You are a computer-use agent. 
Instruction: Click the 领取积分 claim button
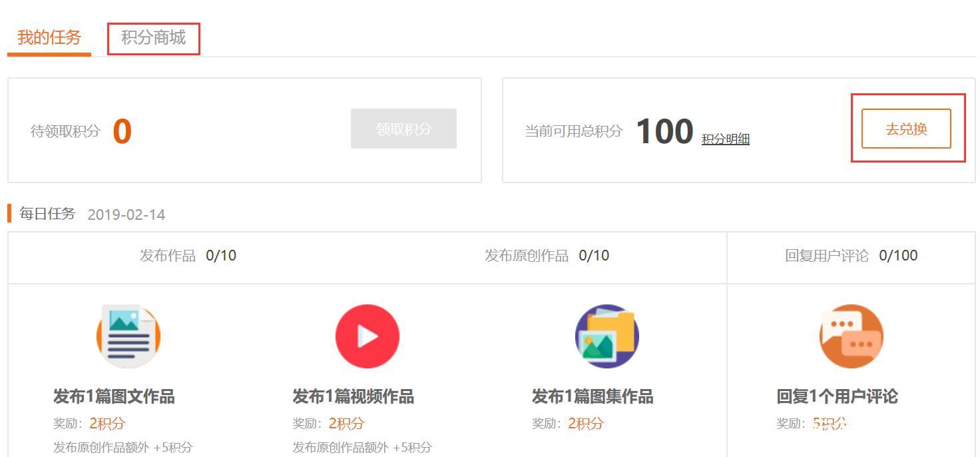pos(403,129)
